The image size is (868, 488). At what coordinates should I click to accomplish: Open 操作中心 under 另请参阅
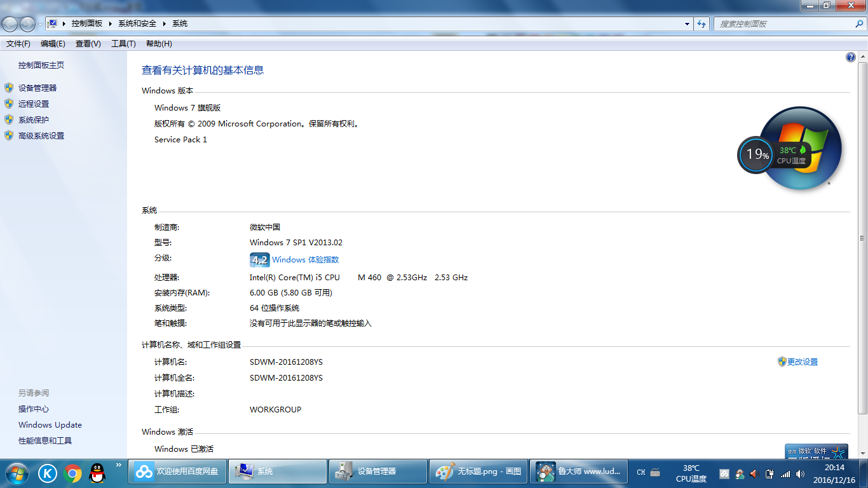pos(34,409)
